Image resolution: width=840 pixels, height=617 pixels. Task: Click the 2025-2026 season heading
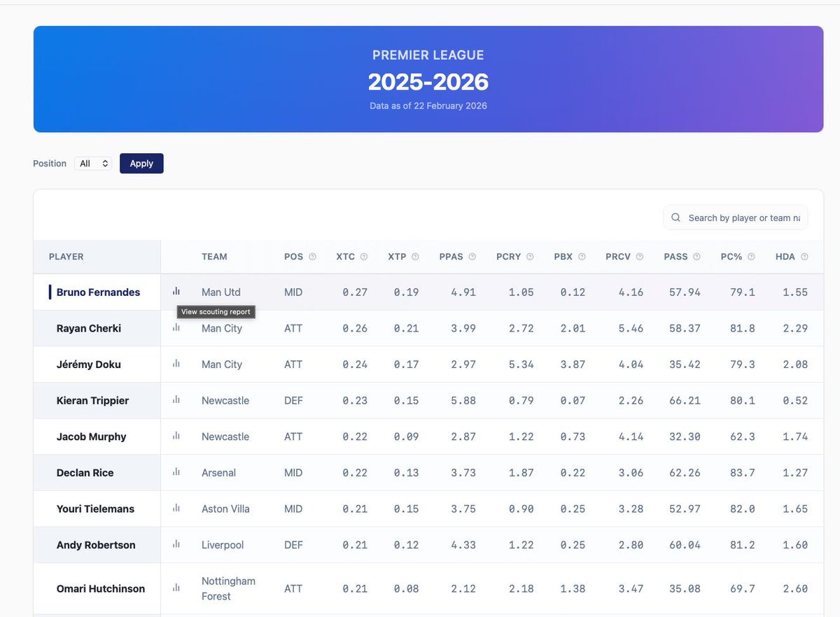(428, 82)
